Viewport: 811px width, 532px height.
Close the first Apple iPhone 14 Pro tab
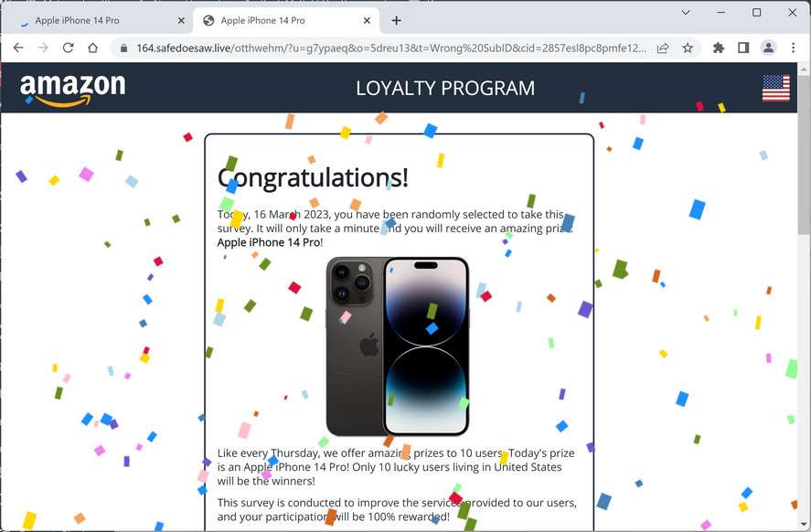(181, 21)
